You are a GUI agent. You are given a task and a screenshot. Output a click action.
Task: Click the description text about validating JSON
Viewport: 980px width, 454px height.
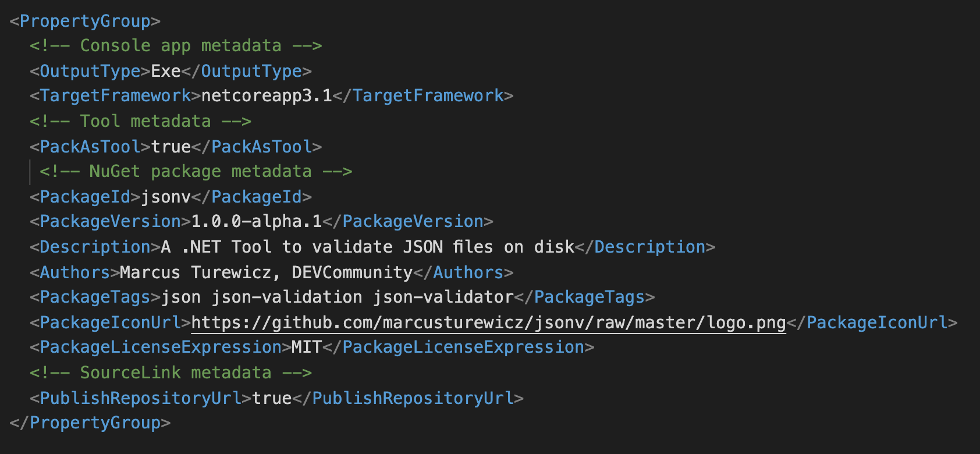point(368,247)
